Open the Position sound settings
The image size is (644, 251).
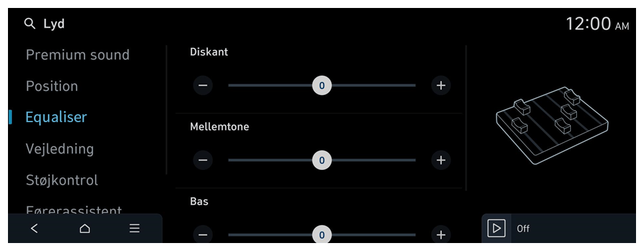[x=52, y=86]
